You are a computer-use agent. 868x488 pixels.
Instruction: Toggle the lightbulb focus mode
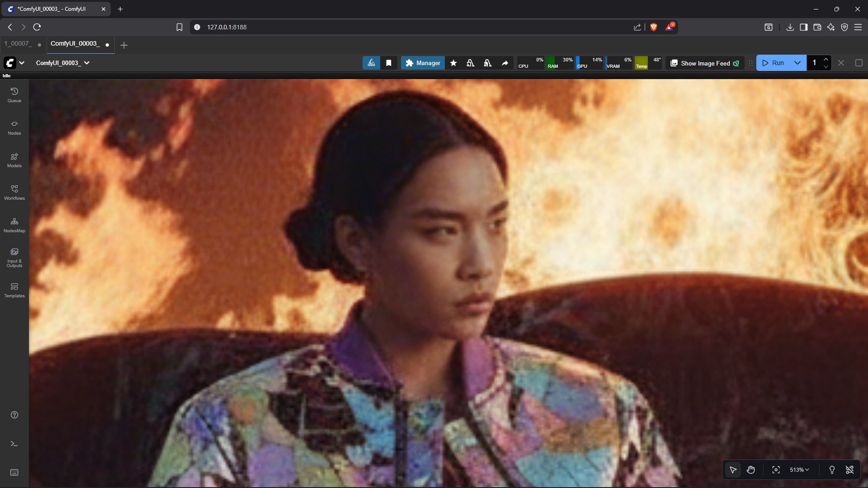[x=831, y=470]
